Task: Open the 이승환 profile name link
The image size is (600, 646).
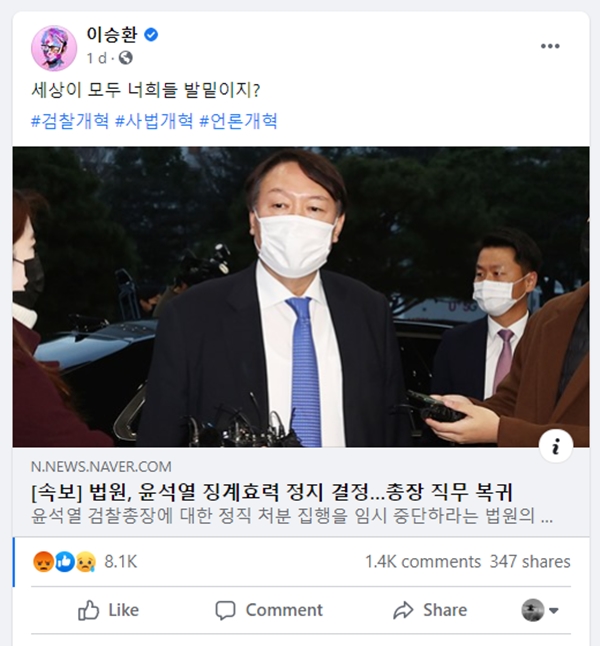Action: pos(112,35)
